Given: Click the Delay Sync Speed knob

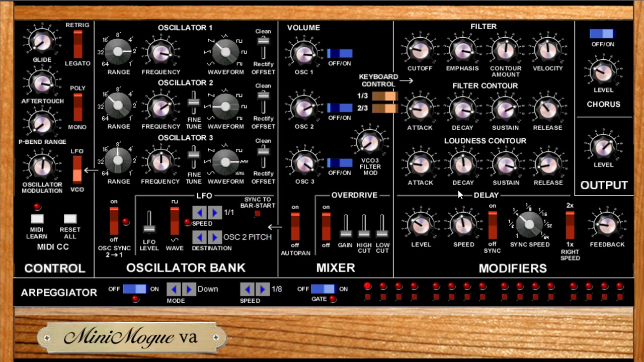Looking at the screenshot, I should 530,224.
